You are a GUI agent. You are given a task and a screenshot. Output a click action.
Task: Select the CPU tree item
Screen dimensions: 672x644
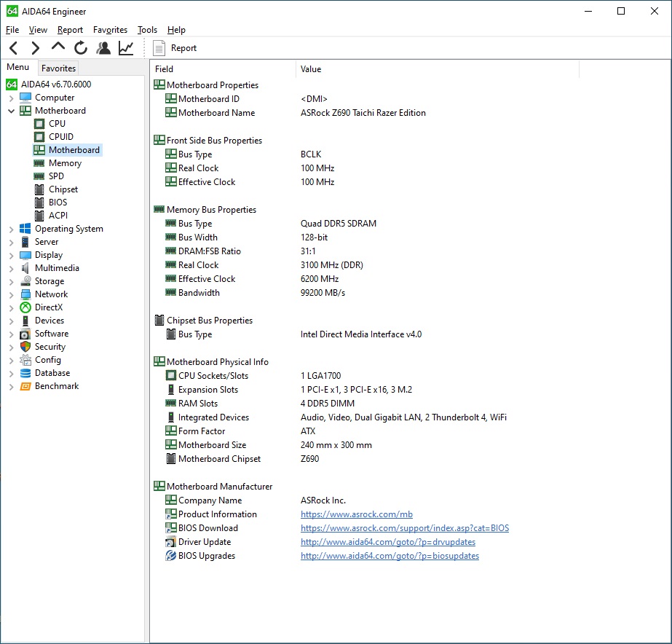click(x=57, y=124)
